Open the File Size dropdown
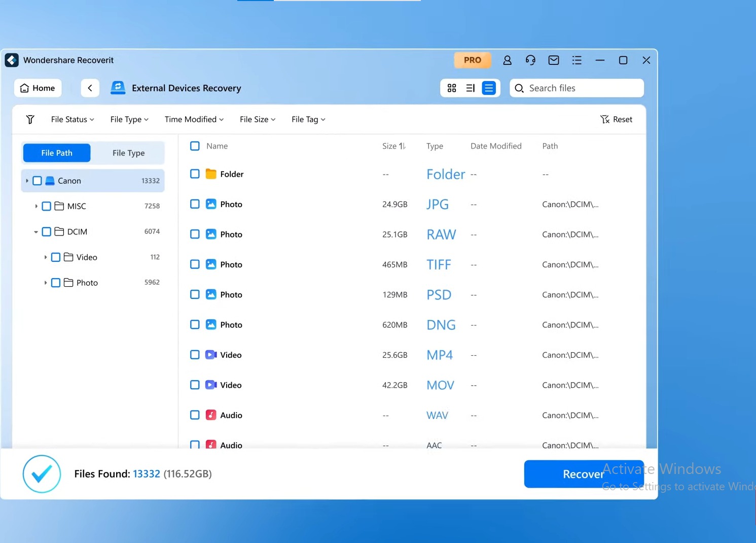The height and width of the screenshot is (543, 756). (x=258, y=119)
